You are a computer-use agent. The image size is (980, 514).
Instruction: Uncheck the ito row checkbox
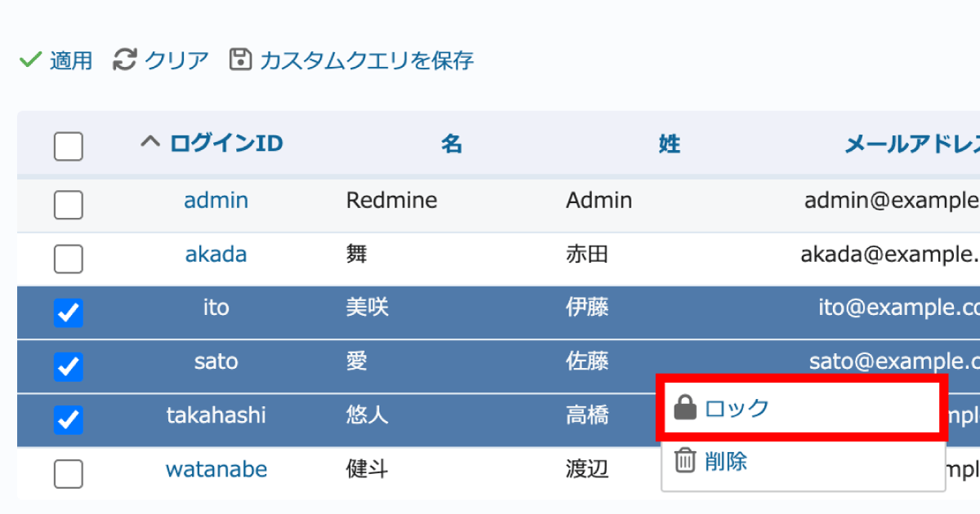tap(68, 312)
